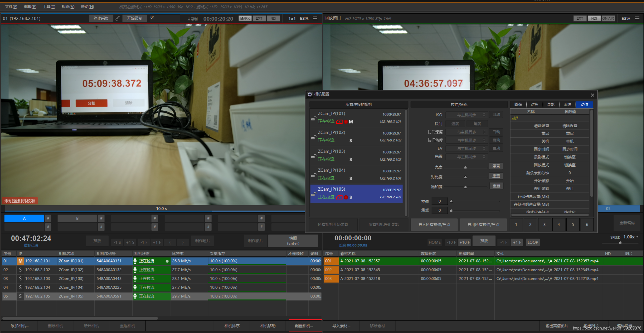Click microphone icon in camera row 03
The width and height of the screenshot is (644, 333).
(x=135, y=279)
